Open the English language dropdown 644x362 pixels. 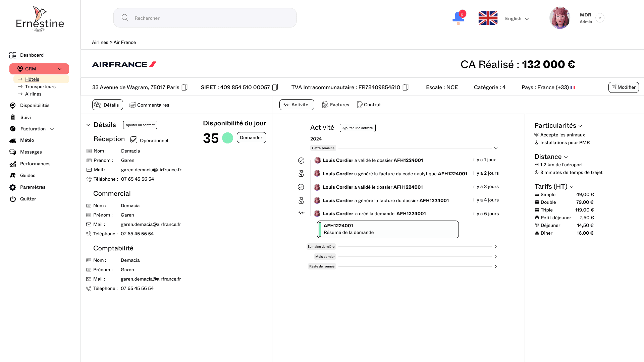click(517, 18)
